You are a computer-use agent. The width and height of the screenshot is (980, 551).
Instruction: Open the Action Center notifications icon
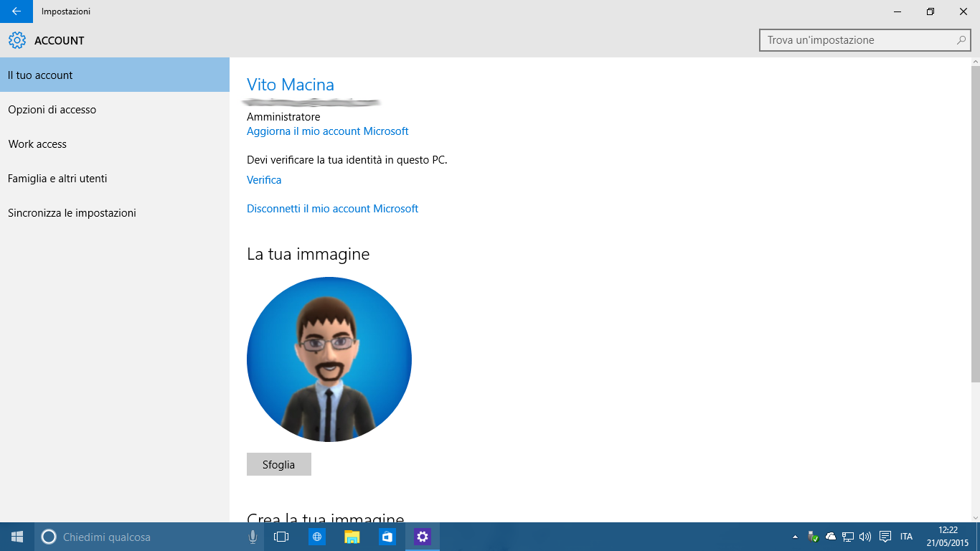(x=885, y=537)
